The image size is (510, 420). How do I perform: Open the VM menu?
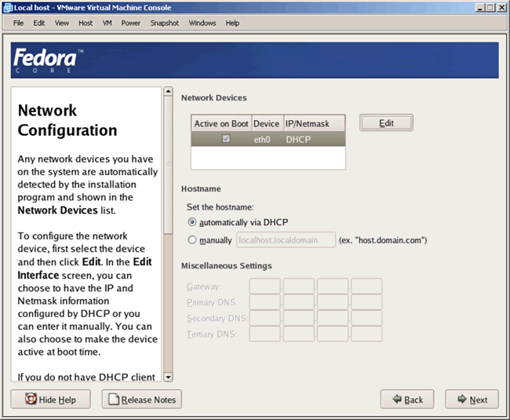tap(107, 23)
